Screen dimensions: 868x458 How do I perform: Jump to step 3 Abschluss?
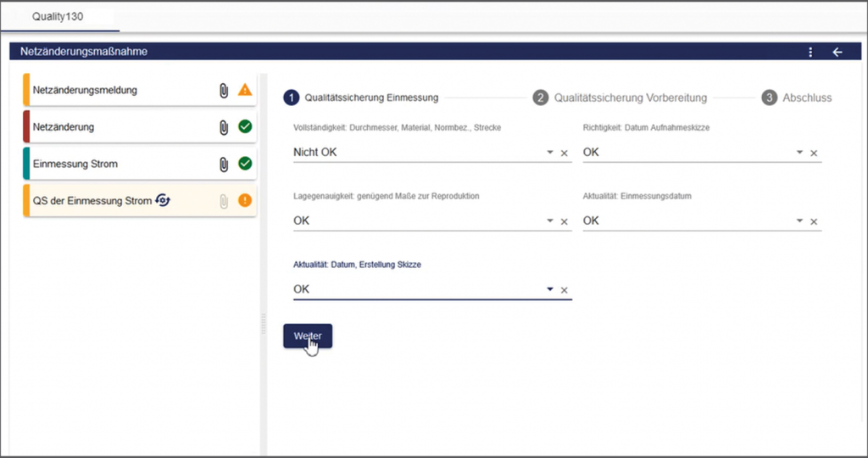(x=797, y=98)
